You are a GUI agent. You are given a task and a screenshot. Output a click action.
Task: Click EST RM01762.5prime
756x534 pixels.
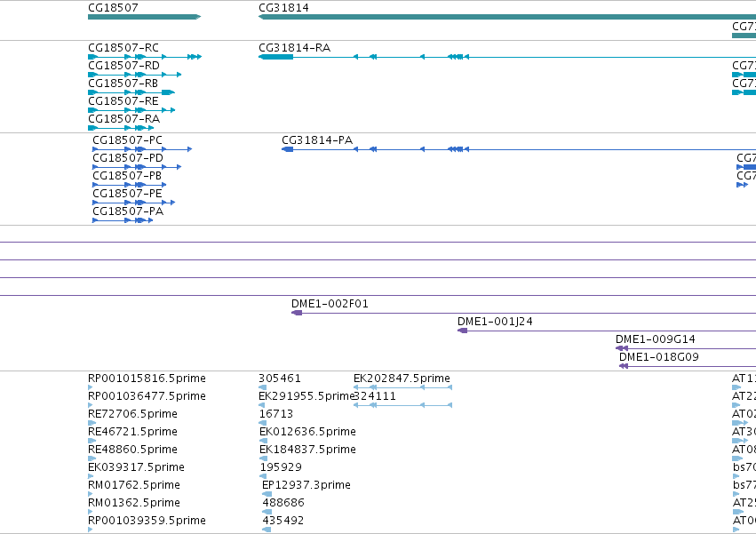(134, 486)
